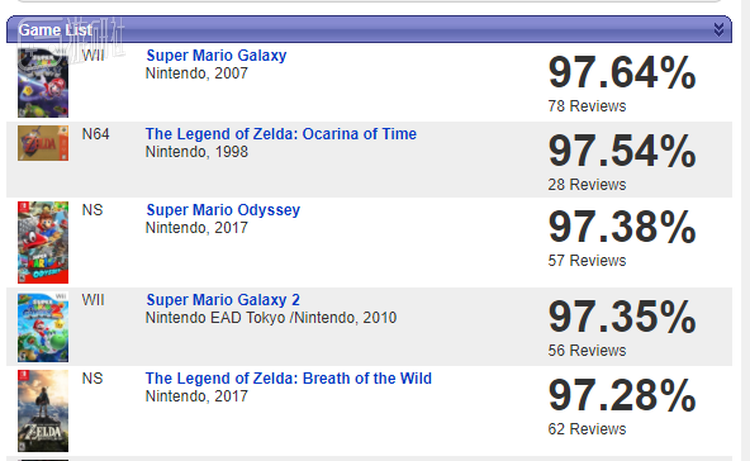Open Super Mario Galaxy title link

coord(216,56)
